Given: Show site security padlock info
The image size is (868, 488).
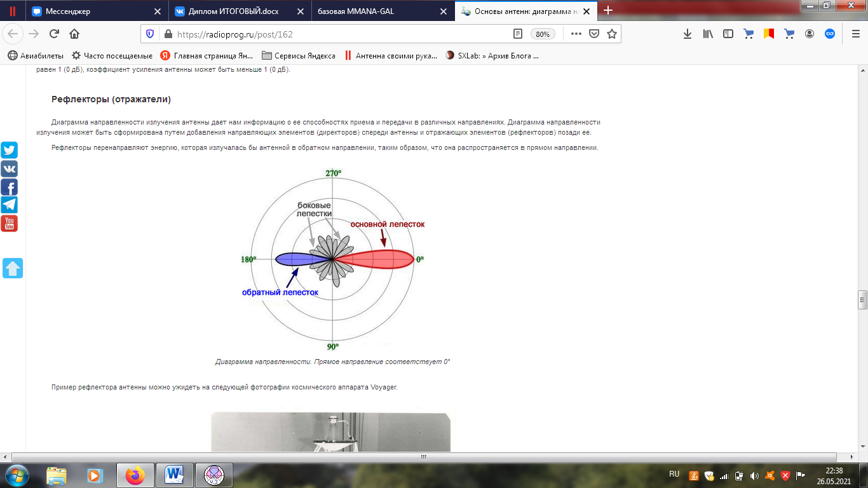Looking at the screenshot, I should [168, 34].
